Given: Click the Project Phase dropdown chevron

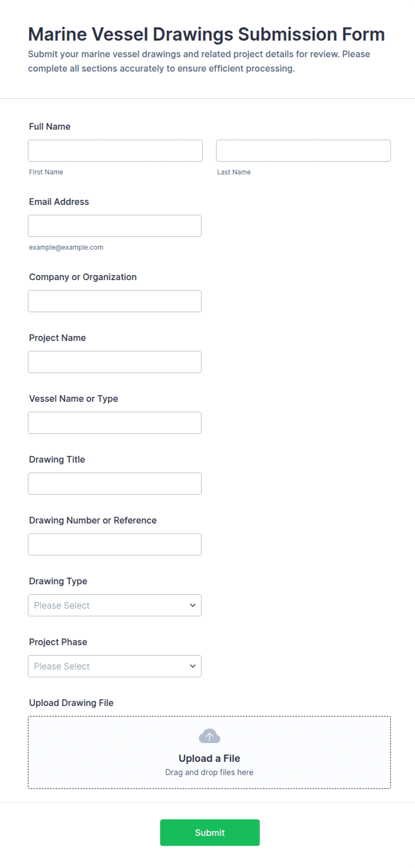Looking at the screenshot, I should click(x=193, y=666).
